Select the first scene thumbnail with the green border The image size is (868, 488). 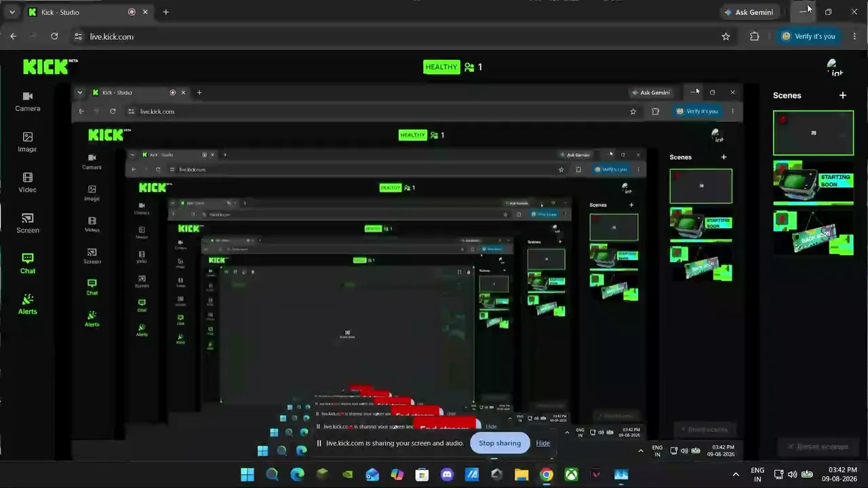pos(813,133)
